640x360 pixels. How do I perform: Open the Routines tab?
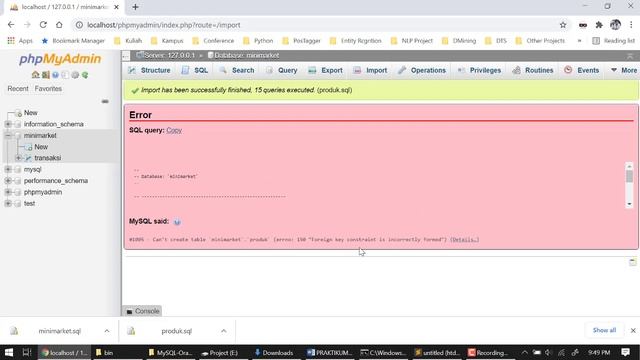point(533,70)
